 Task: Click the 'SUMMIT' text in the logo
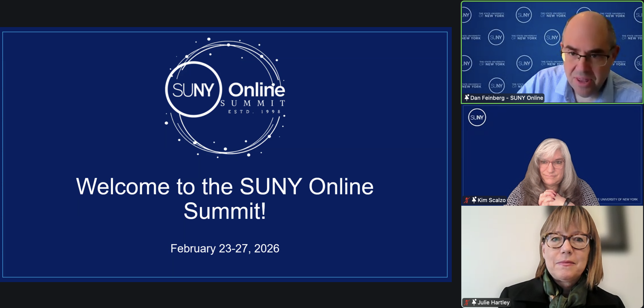coord(253,103)
